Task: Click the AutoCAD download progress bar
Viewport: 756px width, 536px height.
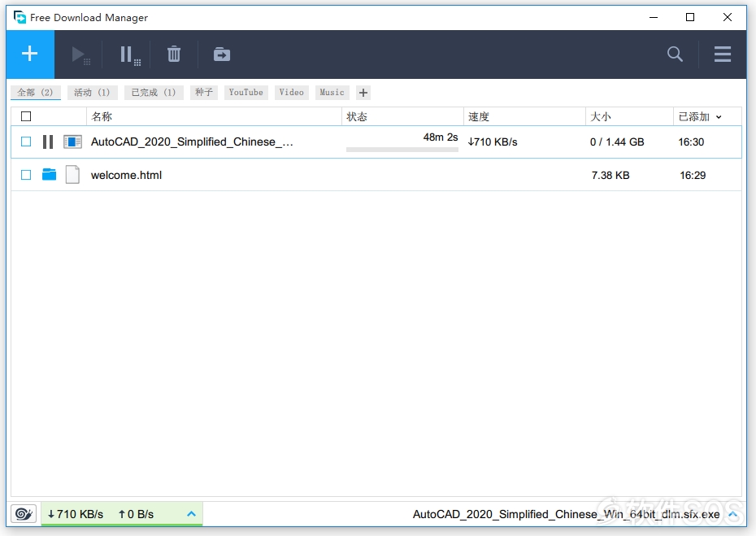Action: point(402,150)
